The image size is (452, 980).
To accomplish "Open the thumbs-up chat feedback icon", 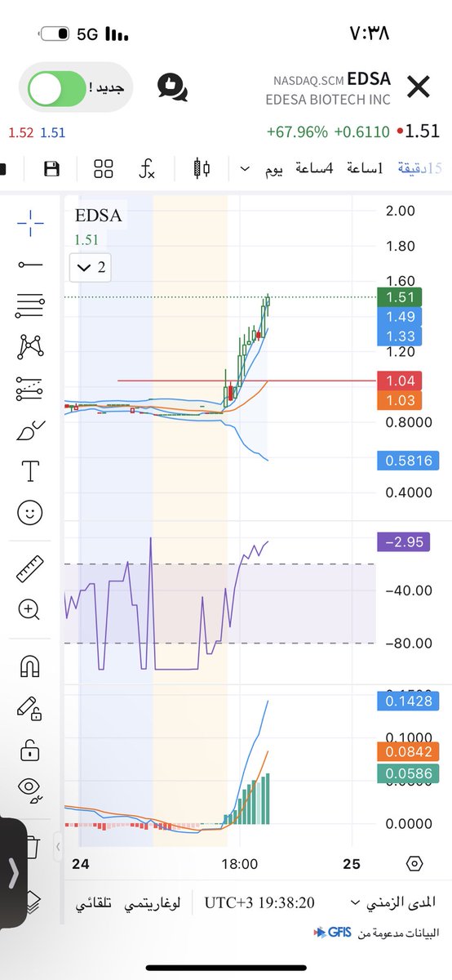I will (171, 87).
